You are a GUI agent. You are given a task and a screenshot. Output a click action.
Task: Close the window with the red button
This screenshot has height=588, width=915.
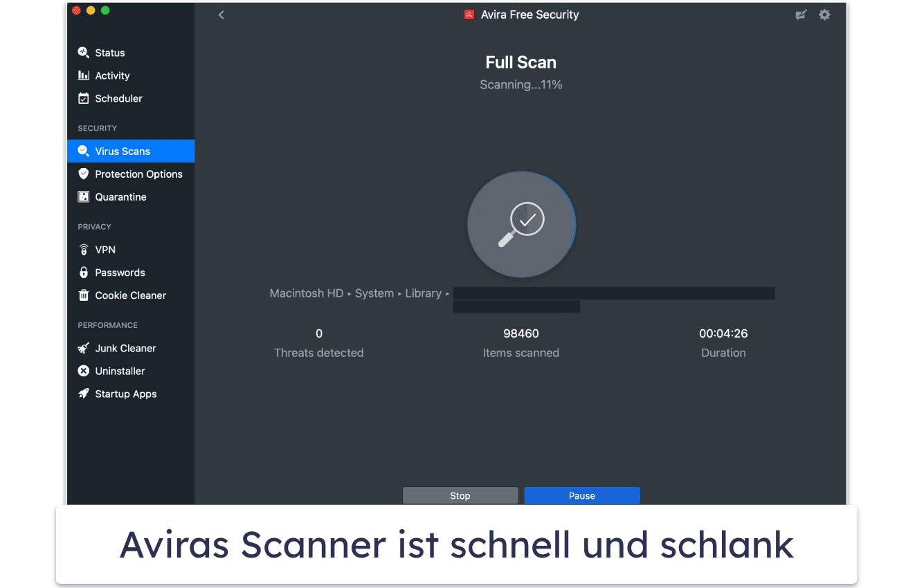tap(76, 10)
